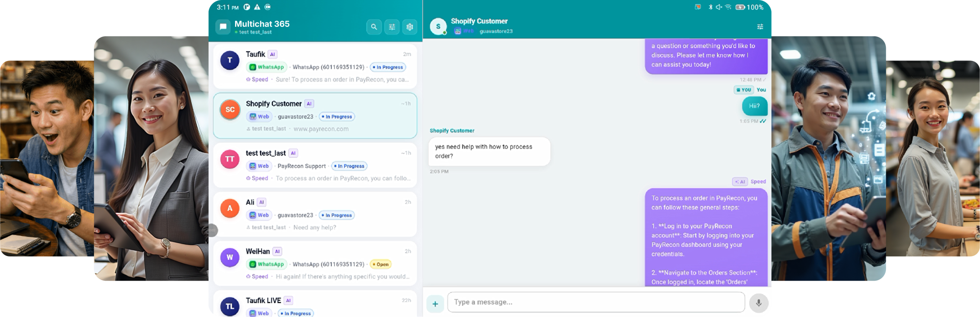The width and height of the screenshot is (980, 317).
Task: Click the search icon in Multichat header
Action: [x=374, y=27]
